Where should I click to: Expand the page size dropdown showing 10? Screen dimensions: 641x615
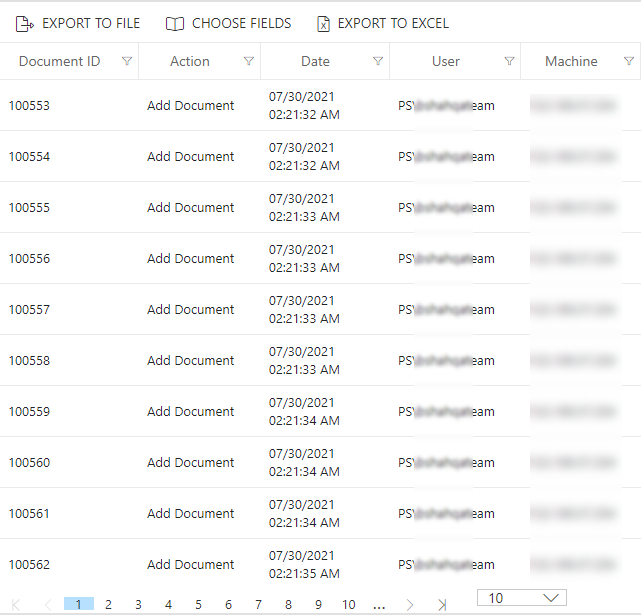coord(522,598)
